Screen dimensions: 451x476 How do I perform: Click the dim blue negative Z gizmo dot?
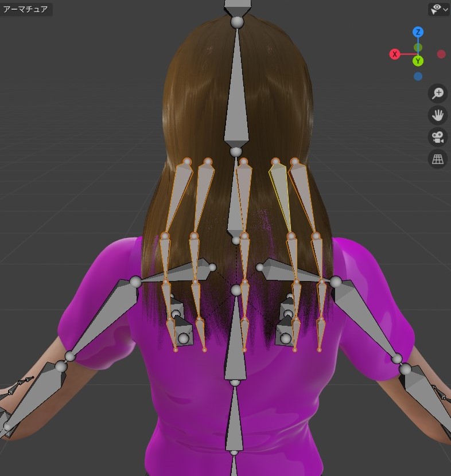coord(418,76)
